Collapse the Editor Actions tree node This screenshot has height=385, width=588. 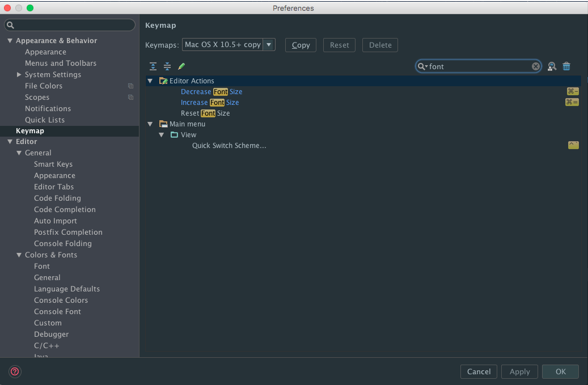[x=150, y=81]
